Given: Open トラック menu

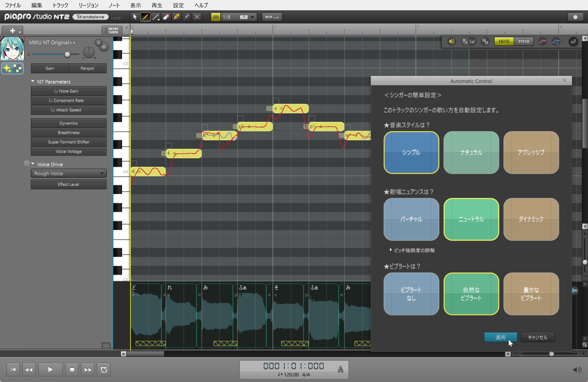Looking at the screenshot, I should (x=61, y=5).
